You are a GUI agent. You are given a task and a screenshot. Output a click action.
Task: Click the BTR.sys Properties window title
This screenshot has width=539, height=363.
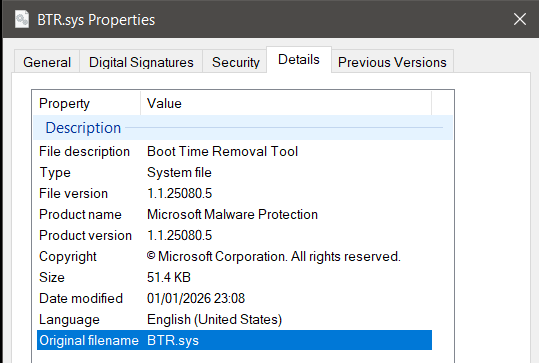pyautogui.click(x=96, y=20)
